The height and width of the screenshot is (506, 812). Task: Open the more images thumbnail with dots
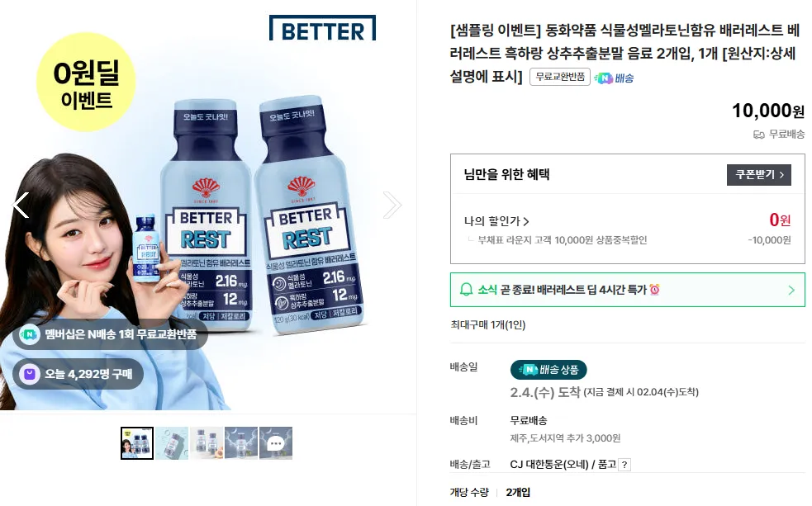[x=276, y=443]
